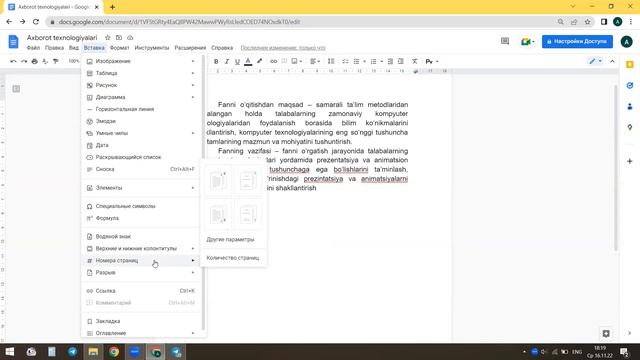Image resolution: width=640 pixels, height=360 pixels.
Task: Click line spacing icon
Action: (x=331, y=61)
